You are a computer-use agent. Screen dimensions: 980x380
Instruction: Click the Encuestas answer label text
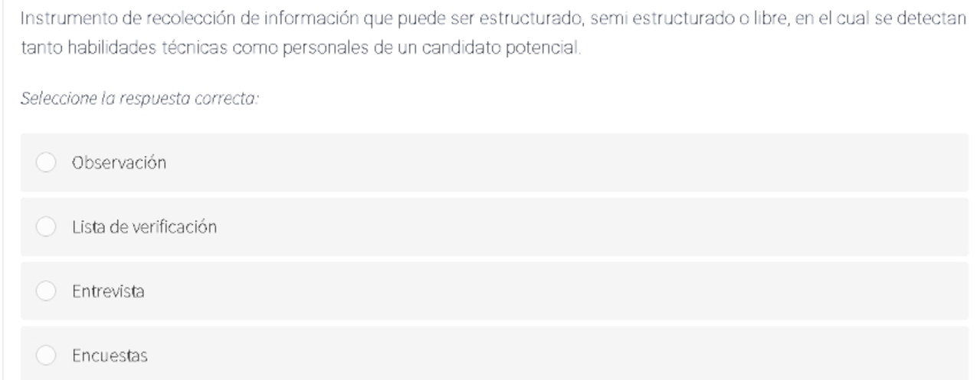(110, 356)
